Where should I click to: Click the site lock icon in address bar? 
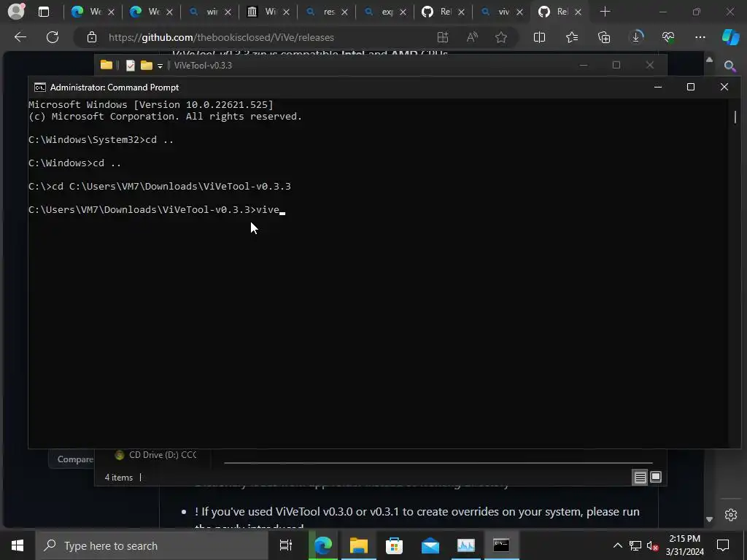pyautogui.click(x=92, y=37)
